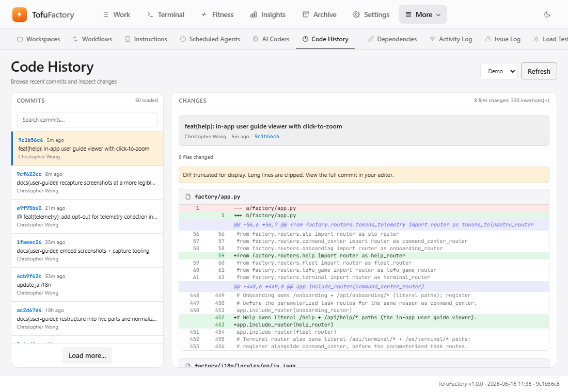The width and height of the screenshot is (568, 392).
Task: Open the Archive page
Action: (320, 14)
